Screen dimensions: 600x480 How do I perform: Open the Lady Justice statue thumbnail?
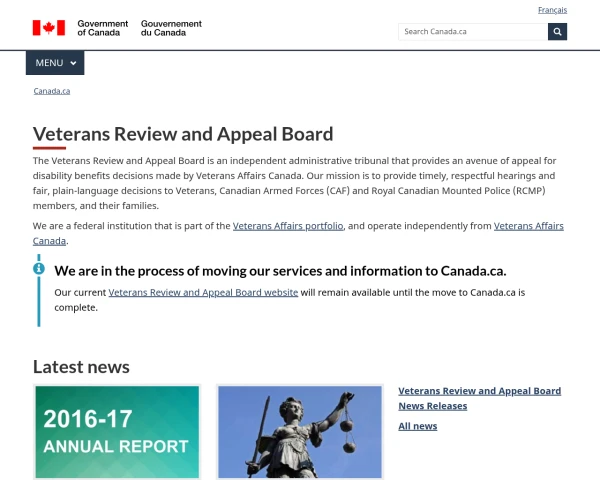click(300, 432)
